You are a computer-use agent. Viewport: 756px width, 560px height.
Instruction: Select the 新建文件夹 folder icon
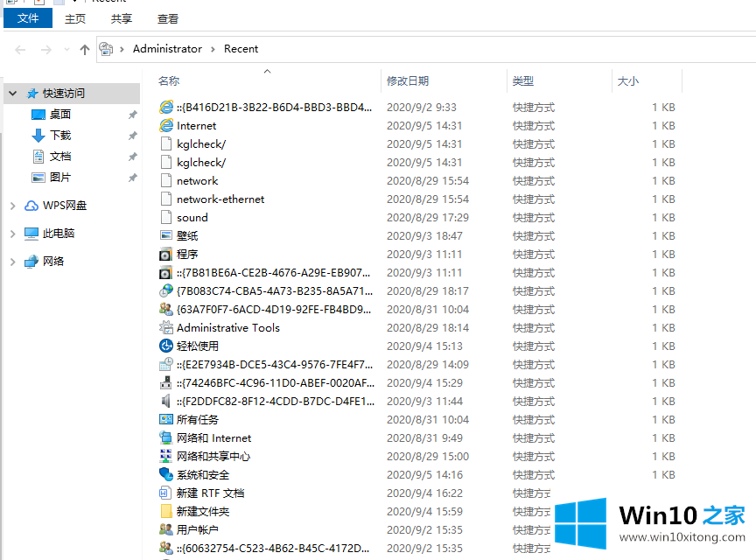point(166,511)
